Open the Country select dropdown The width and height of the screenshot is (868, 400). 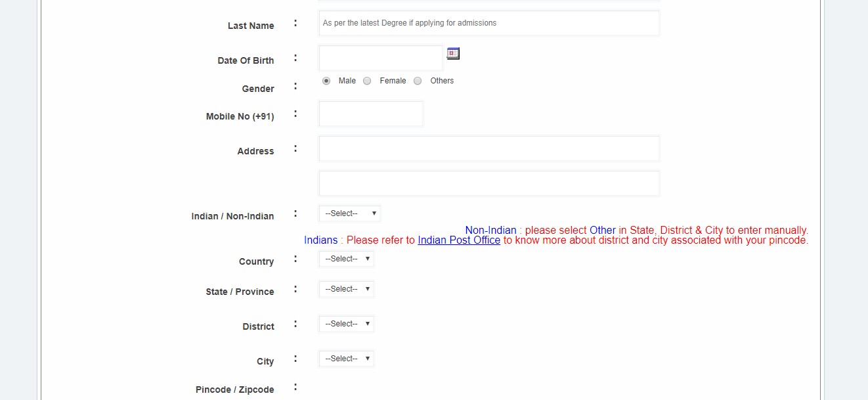pos(346,259)
